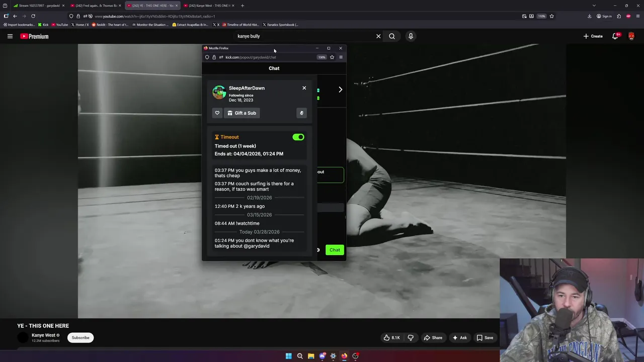
Task: Bookmark the YouTube page with star
Action: click(552, 16)
